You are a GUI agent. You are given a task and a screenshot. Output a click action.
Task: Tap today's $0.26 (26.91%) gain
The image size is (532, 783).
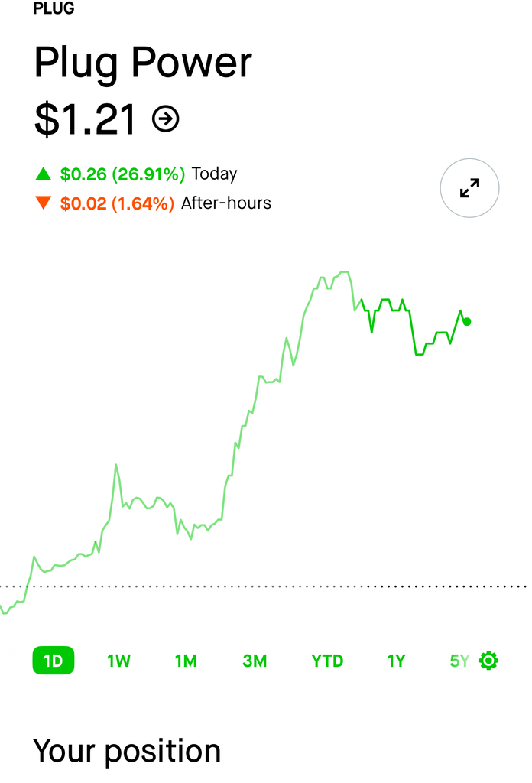pos(122,174)
